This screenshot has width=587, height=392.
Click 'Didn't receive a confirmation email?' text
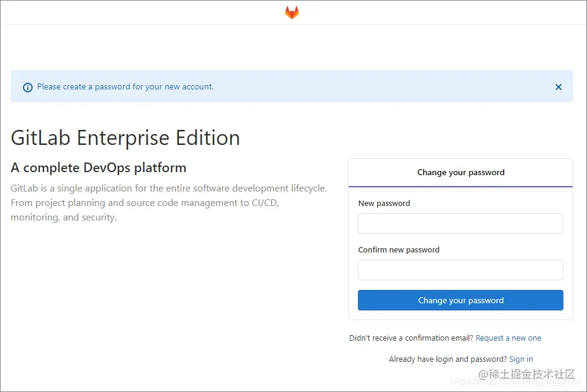411,338
